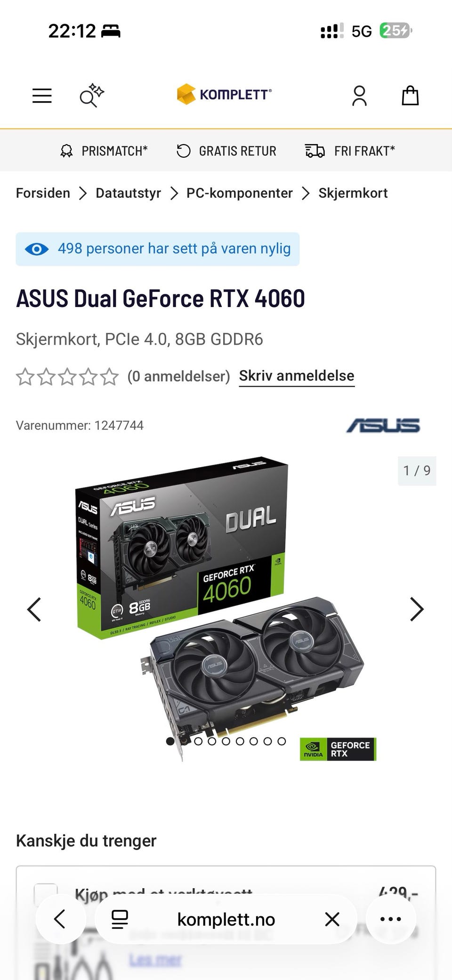This screenshot has height=980, width=452.
Task: Select the third image carousel dot
Action: [198, 741]
